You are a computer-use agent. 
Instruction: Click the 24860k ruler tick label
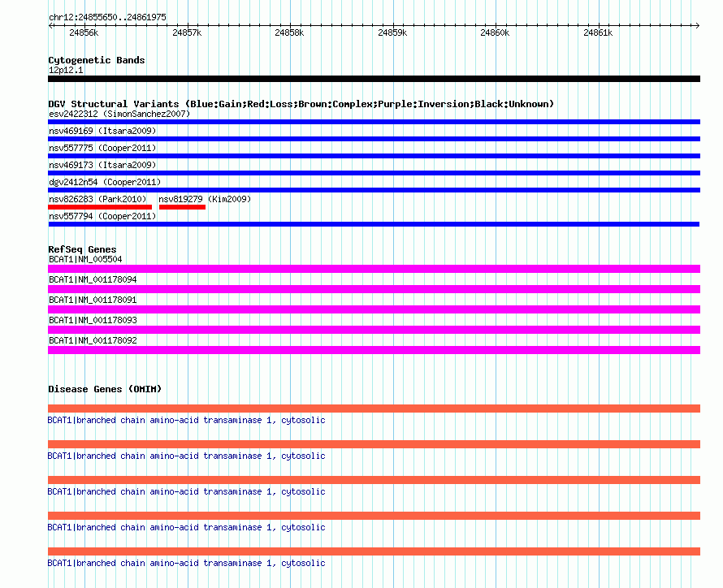496,32
